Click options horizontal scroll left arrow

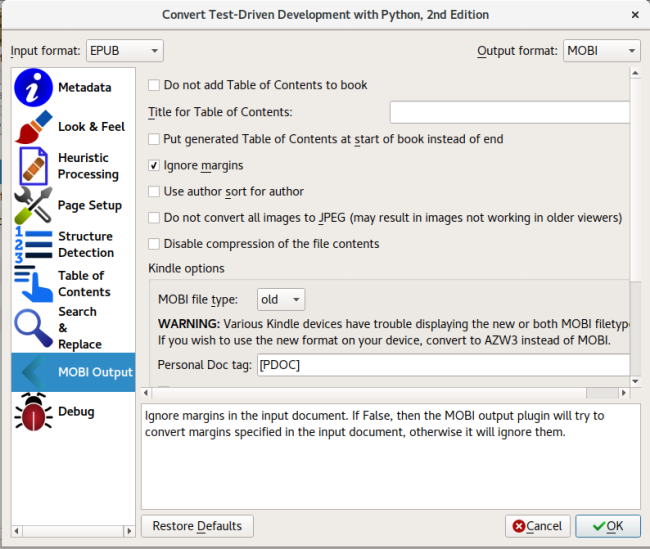tap(146, 393)
